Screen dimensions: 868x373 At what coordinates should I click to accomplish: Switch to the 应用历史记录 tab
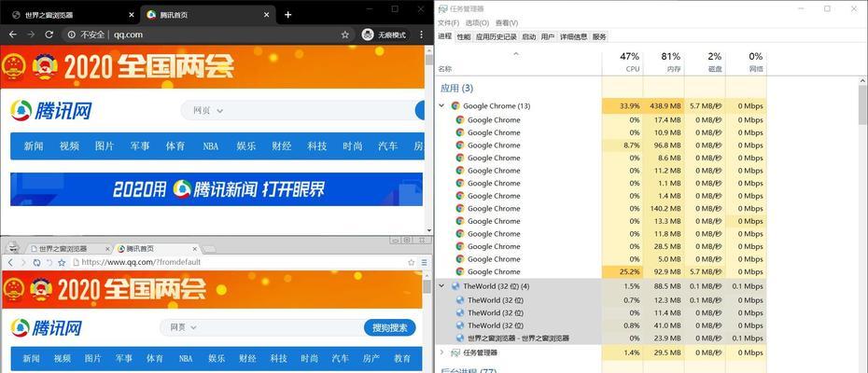pyautogui.click(x=496, y=36)
